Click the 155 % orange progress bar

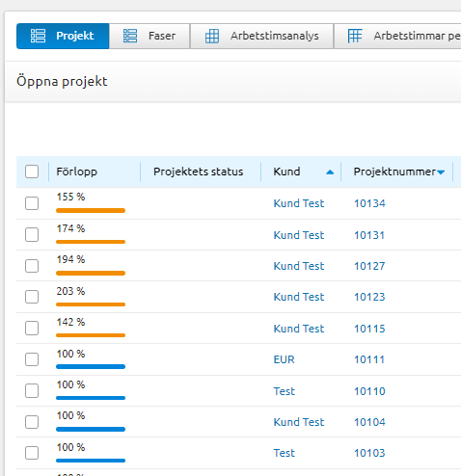(x=91, y=211)
